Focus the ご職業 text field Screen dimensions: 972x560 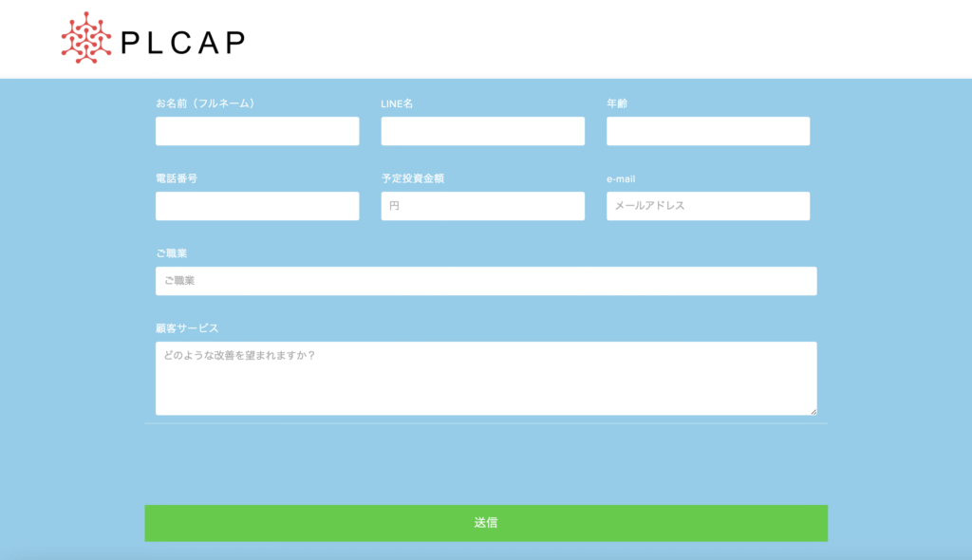point(486,281)
